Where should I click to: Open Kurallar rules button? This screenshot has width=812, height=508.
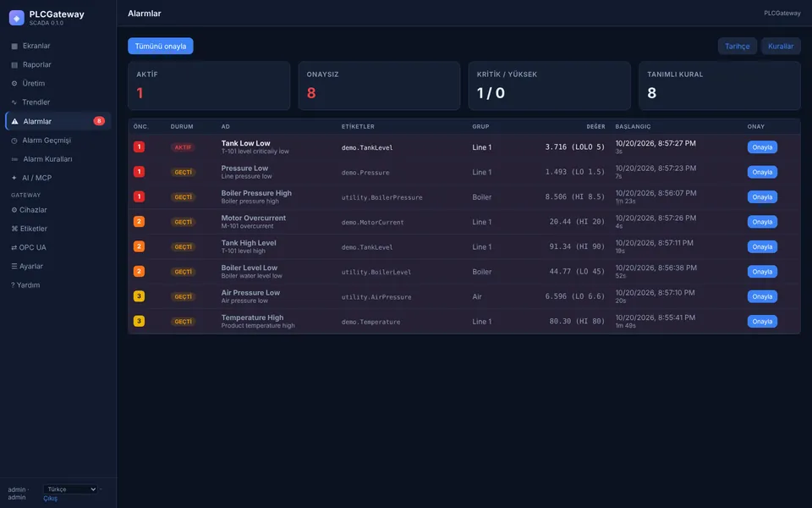781,46
